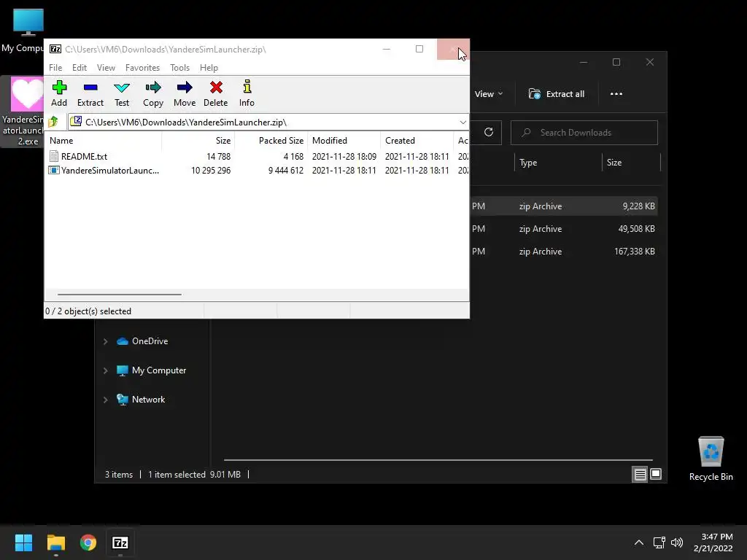Open the clock and date flyout
The height and width of the screenshot is (560, 747).
pos(713,542)
